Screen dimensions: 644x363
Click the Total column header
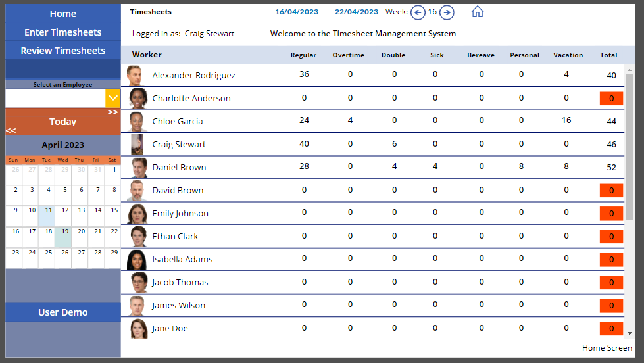coord(608,55)
